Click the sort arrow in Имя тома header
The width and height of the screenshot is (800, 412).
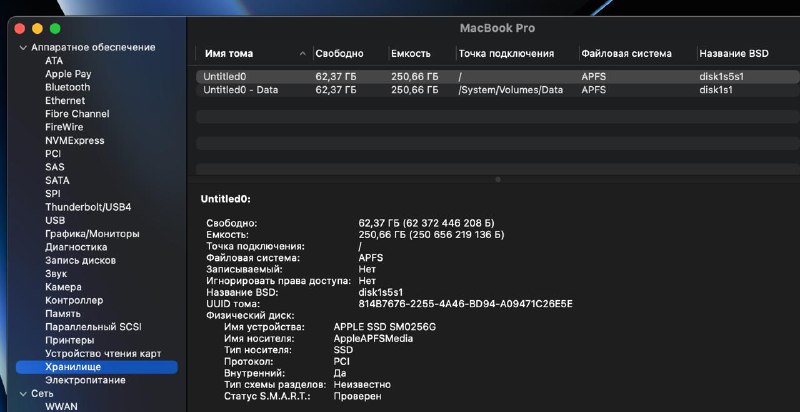tap(303, 54)
